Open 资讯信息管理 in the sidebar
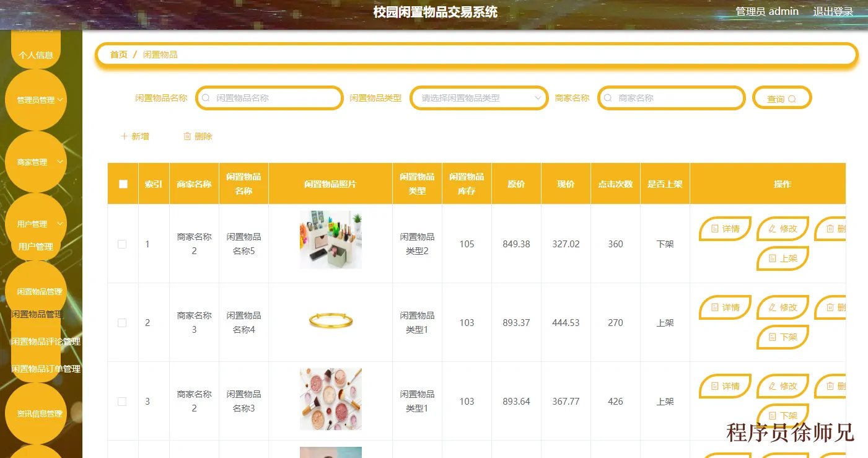The height and width of the screenshot is (458, 868). point(36,413)
